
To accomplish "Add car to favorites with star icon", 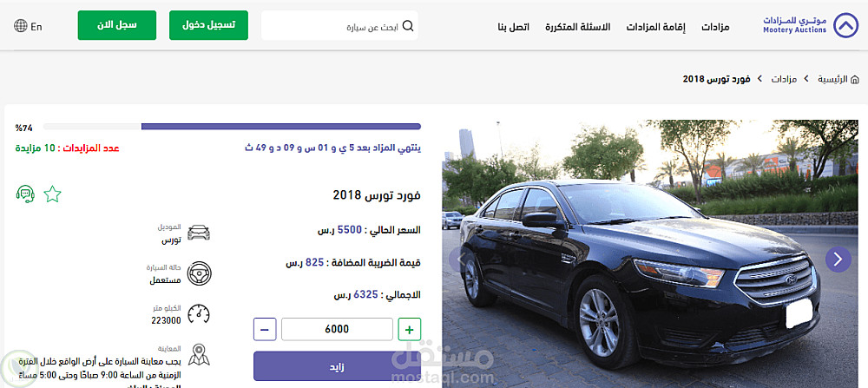I will tap(53, 194).
